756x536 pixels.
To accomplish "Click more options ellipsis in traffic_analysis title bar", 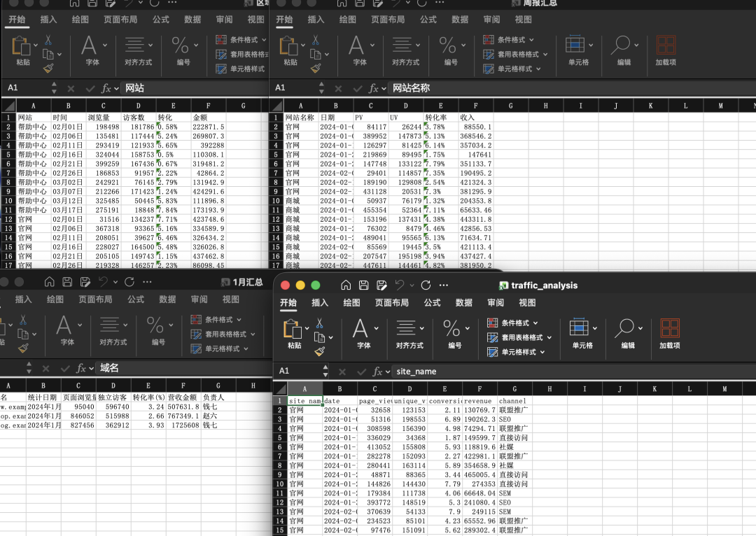I will coord(442,285).
